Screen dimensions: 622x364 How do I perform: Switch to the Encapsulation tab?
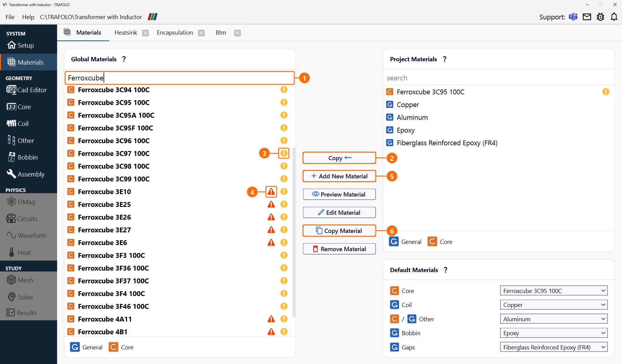tap(175, 32)
